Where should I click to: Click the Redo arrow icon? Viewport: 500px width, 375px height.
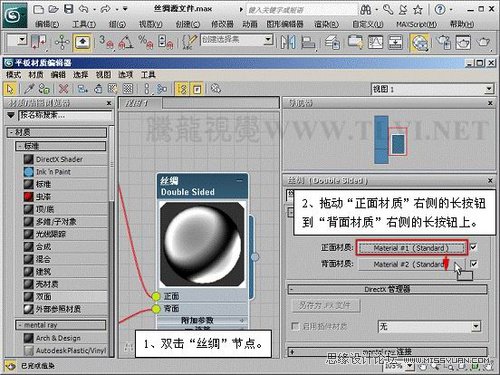105,9
